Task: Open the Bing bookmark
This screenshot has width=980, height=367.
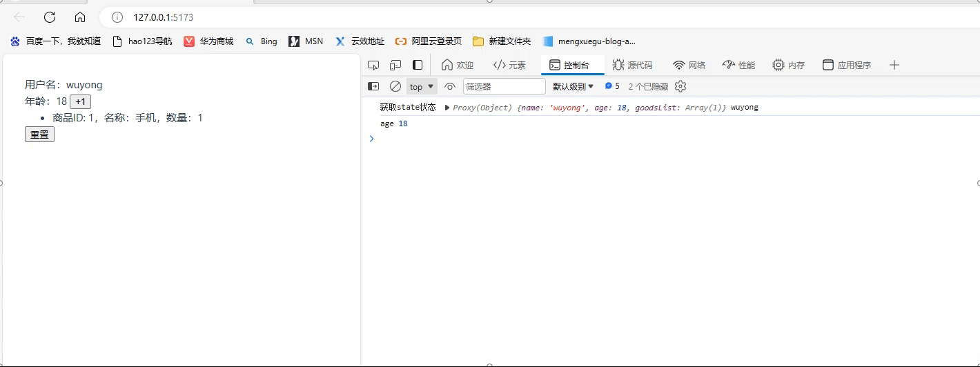Action: [261, 41]
